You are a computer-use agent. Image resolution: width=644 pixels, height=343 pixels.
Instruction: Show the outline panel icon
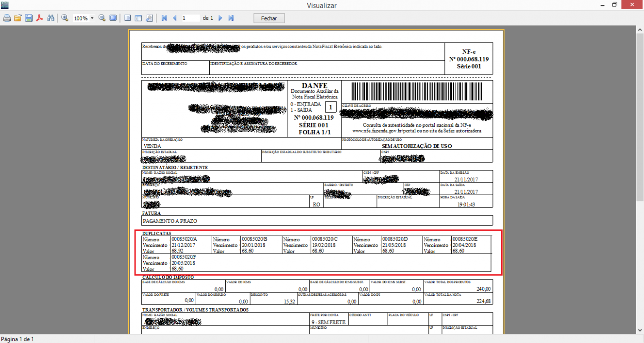click(x=127, y=18)
